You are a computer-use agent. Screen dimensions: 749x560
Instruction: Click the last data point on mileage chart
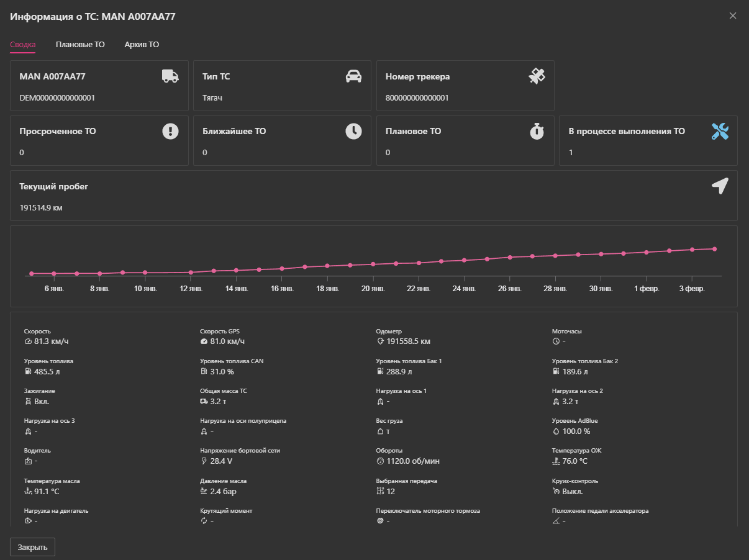(x=715, y=249)
